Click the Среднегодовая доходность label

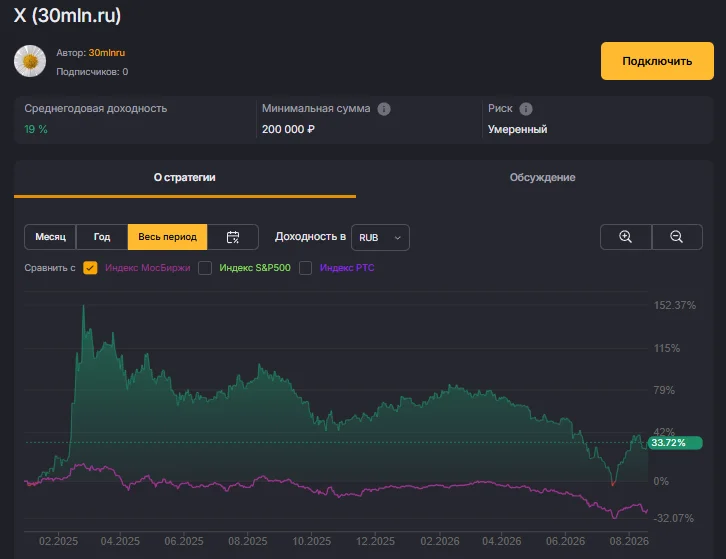click(x=95, y=108)
